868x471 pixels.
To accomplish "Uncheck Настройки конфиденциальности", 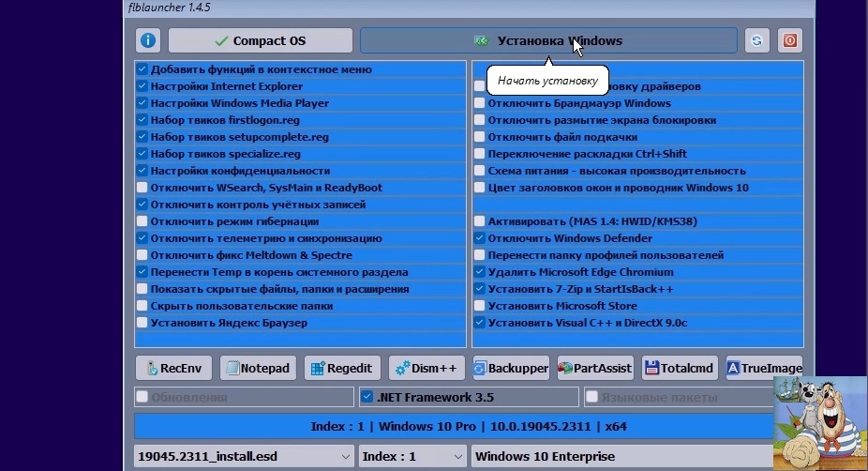I will pos(142,171).
